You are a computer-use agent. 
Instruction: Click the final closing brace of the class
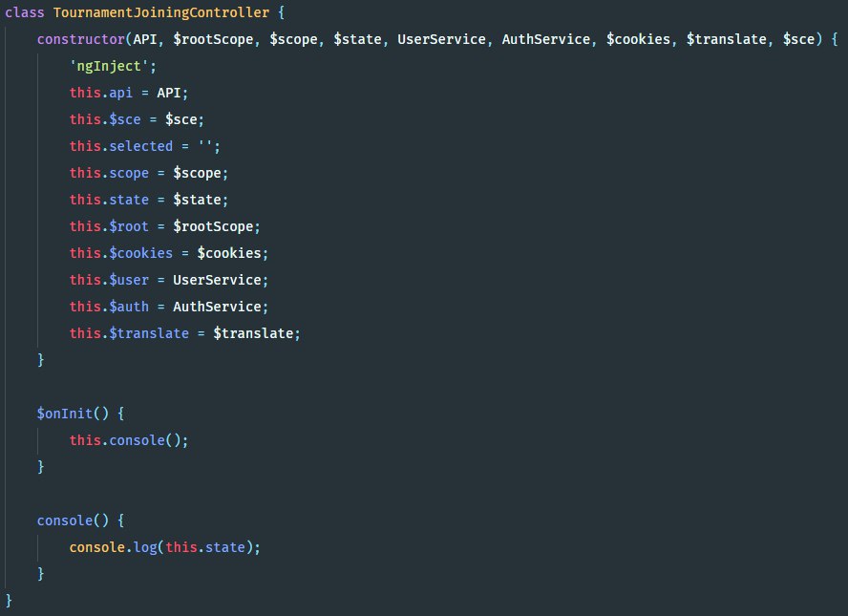click(x=10, y=600)
